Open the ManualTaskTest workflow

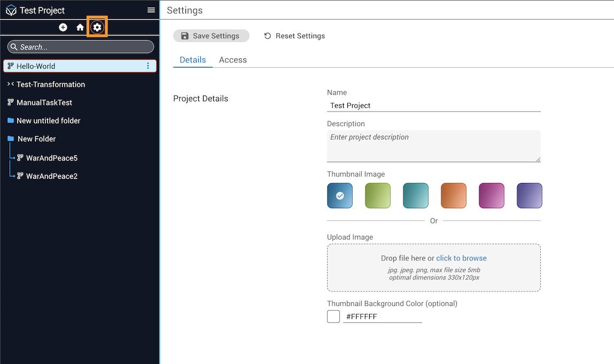[x=44, y=102]
